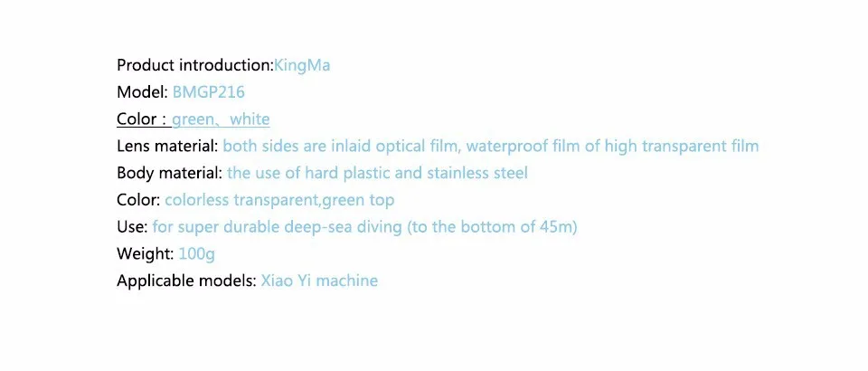
Task: Click the 'Body material:' label
Action: point(169,173)
